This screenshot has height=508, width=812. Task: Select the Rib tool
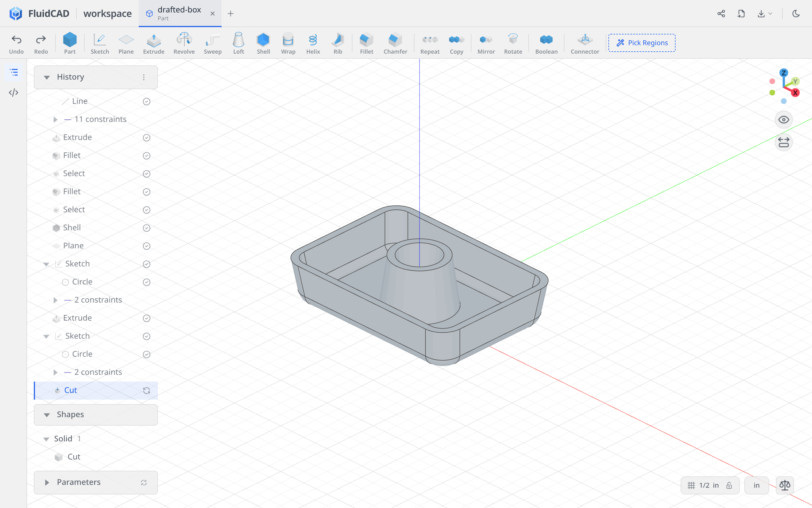coord(338,43)
